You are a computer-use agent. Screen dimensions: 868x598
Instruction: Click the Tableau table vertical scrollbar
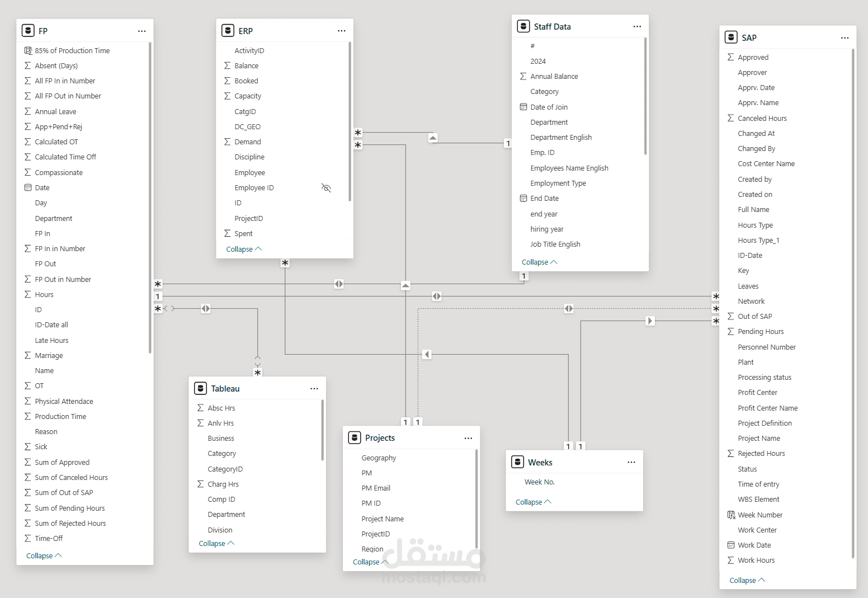point(322,430)
